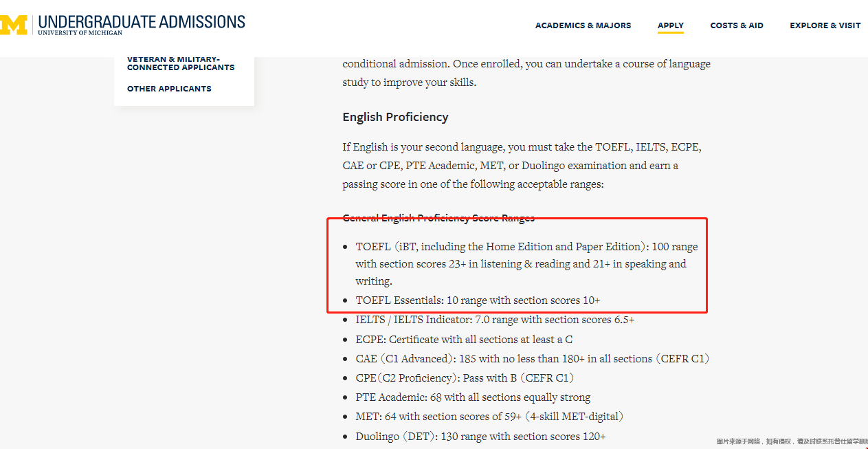Open the Undergraduate Admissions home link
868x449 pixels.
(x=142, y=21)
